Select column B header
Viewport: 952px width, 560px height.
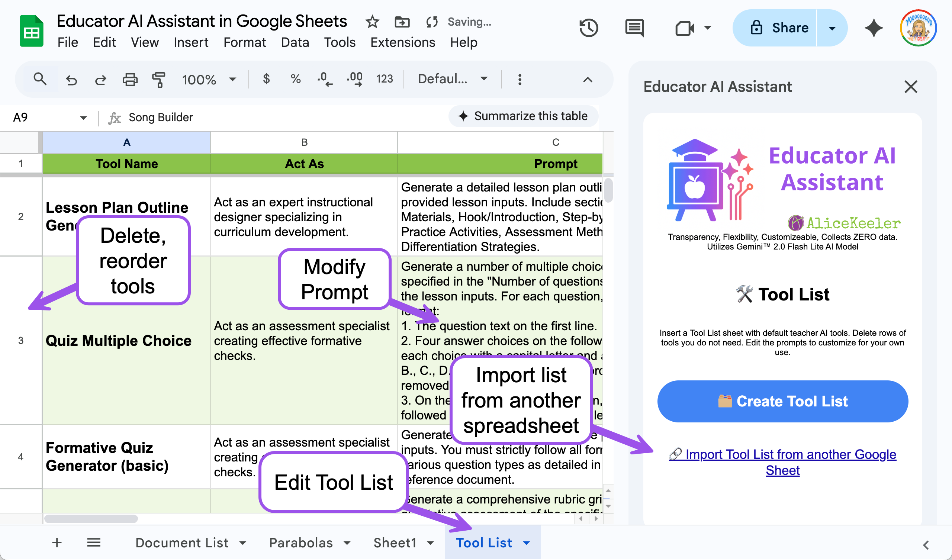tap(304, 142)
